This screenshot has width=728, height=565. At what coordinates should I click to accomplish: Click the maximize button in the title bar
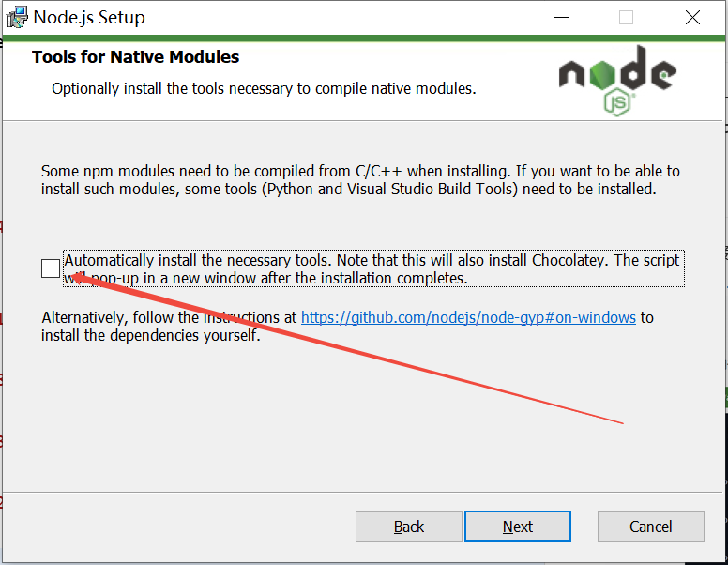(x=626, y=17)
